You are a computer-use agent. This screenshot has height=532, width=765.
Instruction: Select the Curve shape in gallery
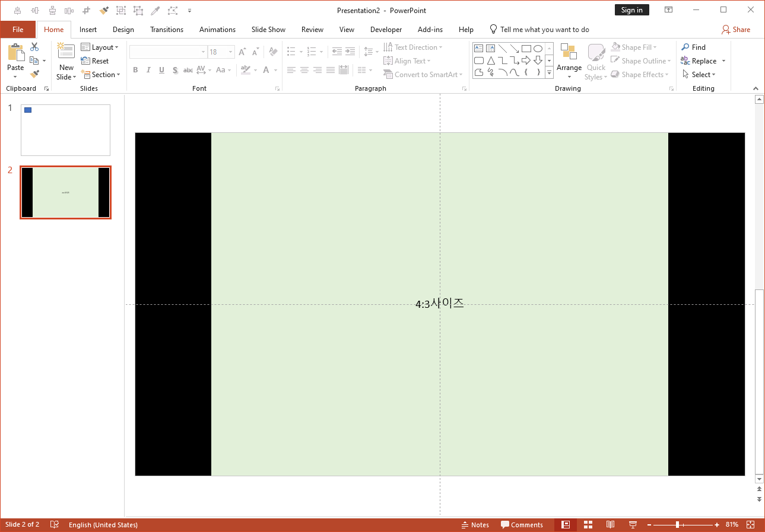(514, 72)
